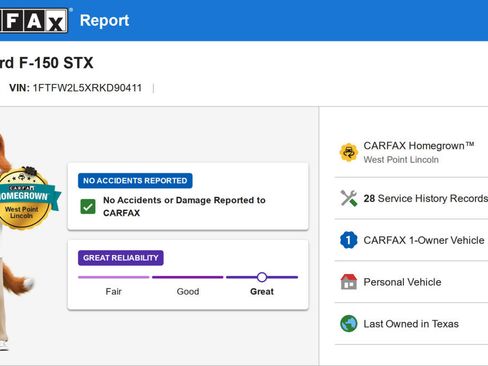
Task: Click the globe Last Owned icon
Action: (349, 324)
